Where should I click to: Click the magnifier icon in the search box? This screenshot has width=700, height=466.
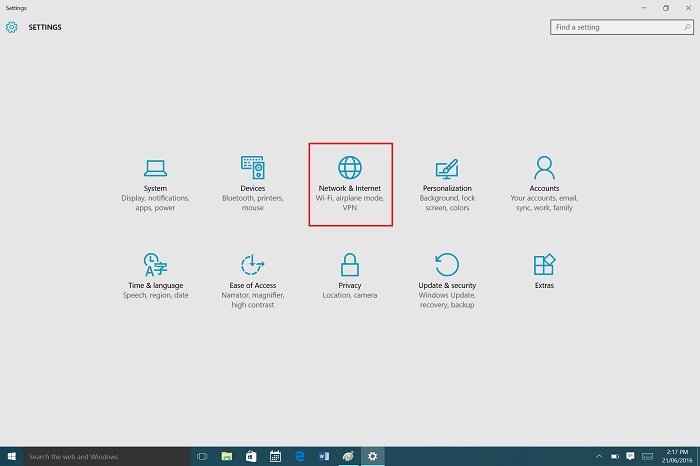click(x=687, y=27)
